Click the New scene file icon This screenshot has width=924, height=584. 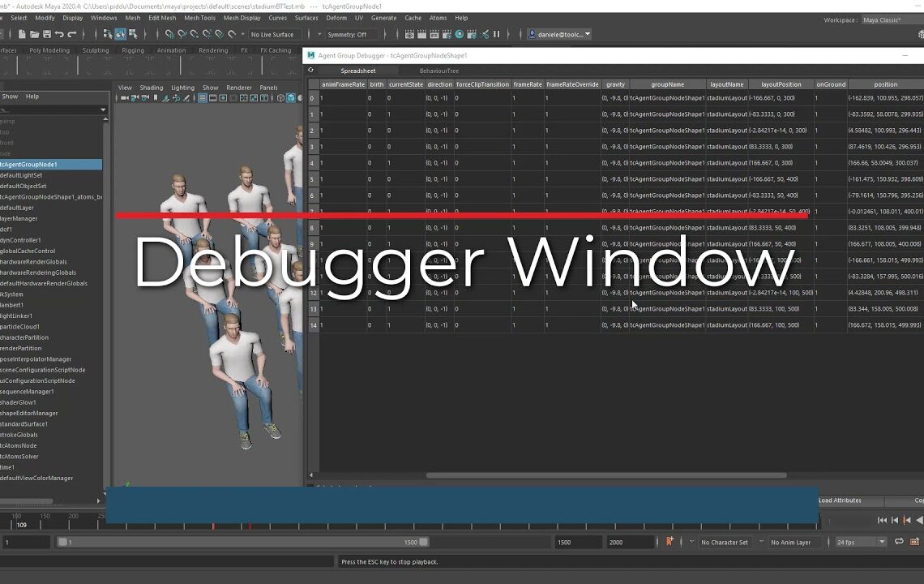pos(22,34)
